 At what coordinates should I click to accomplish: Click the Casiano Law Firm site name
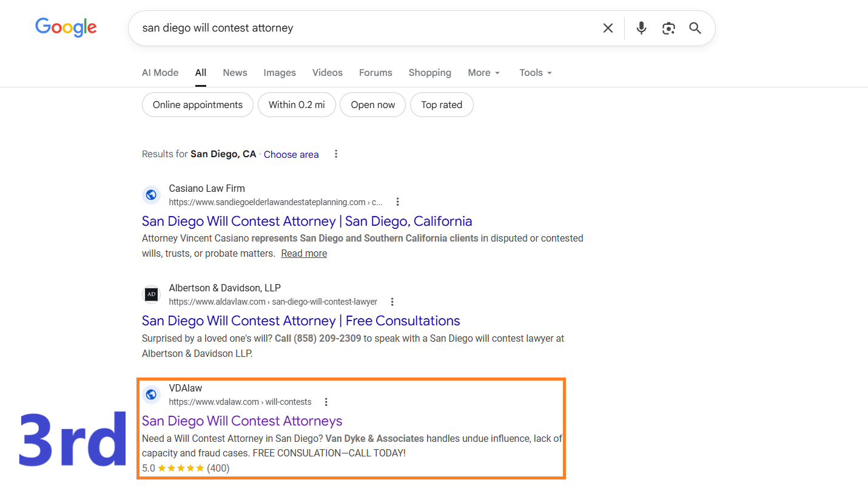pos(207,188)
